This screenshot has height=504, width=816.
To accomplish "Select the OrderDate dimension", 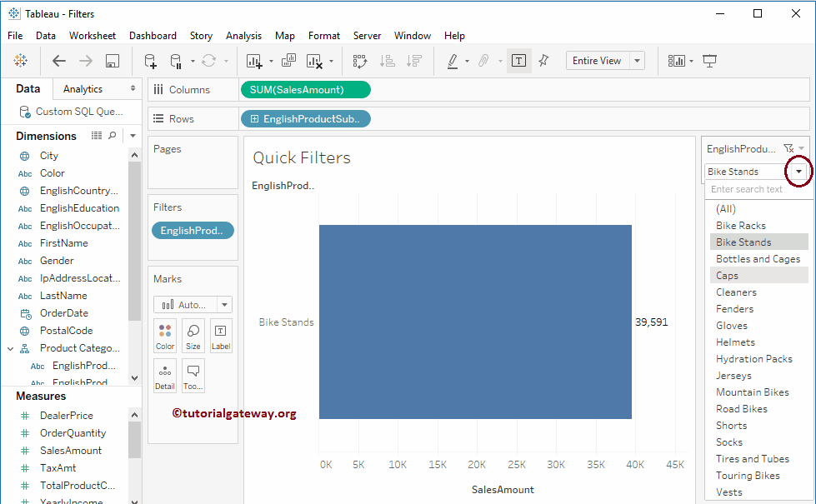I will 64,313.
